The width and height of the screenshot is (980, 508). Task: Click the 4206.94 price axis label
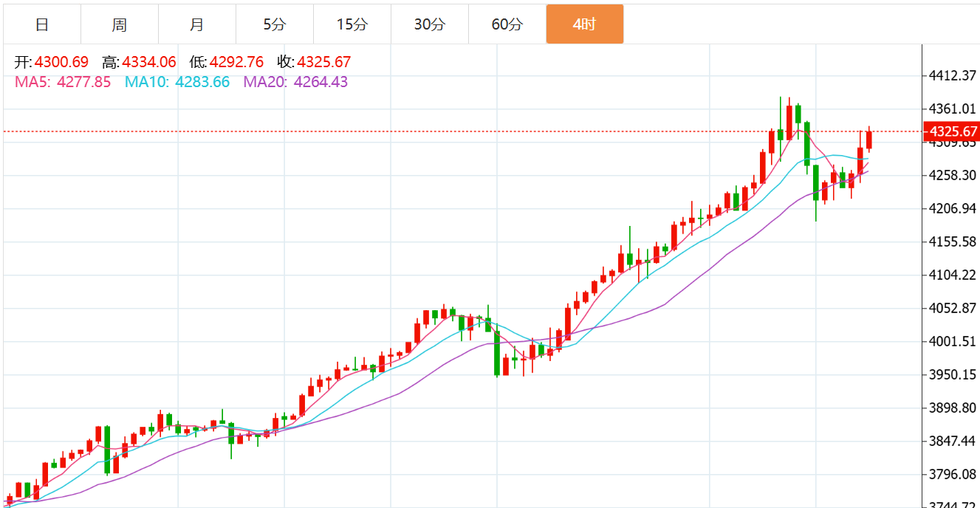click(x=953, y=209)
